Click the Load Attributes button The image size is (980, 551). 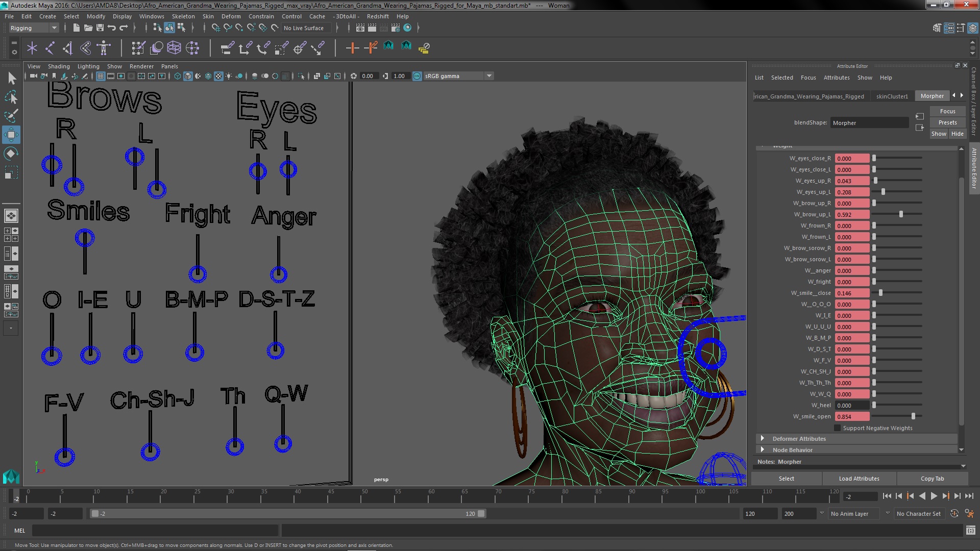tap(859, 478)
